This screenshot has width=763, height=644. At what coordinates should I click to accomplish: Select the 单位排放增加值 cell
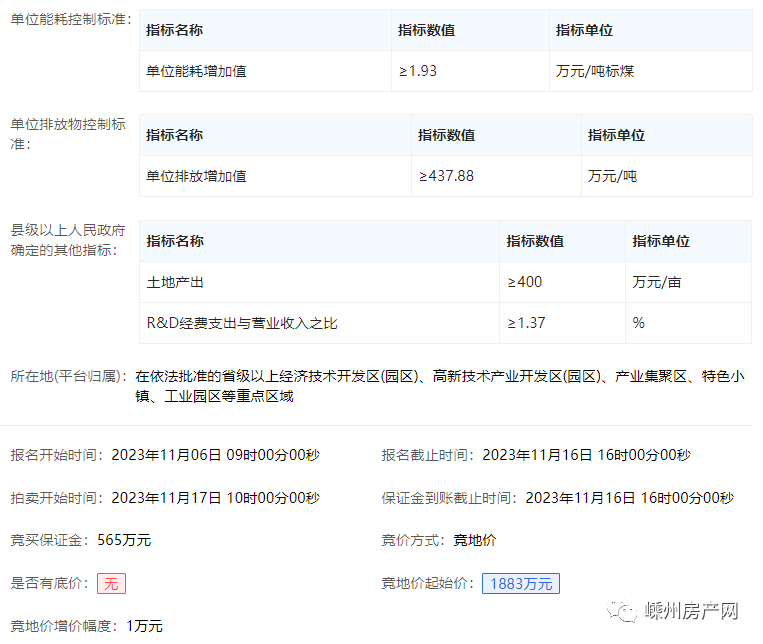(x=196, y=176)
